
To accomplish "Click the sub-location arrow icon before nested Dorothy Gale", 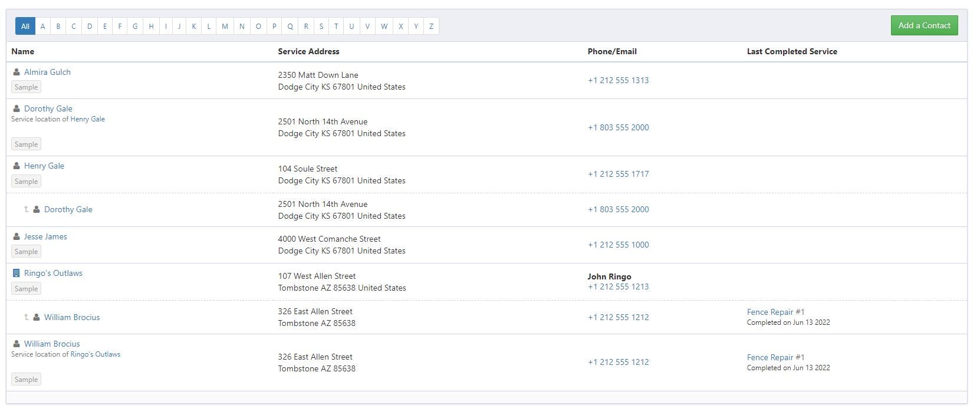I will [26, 209].
